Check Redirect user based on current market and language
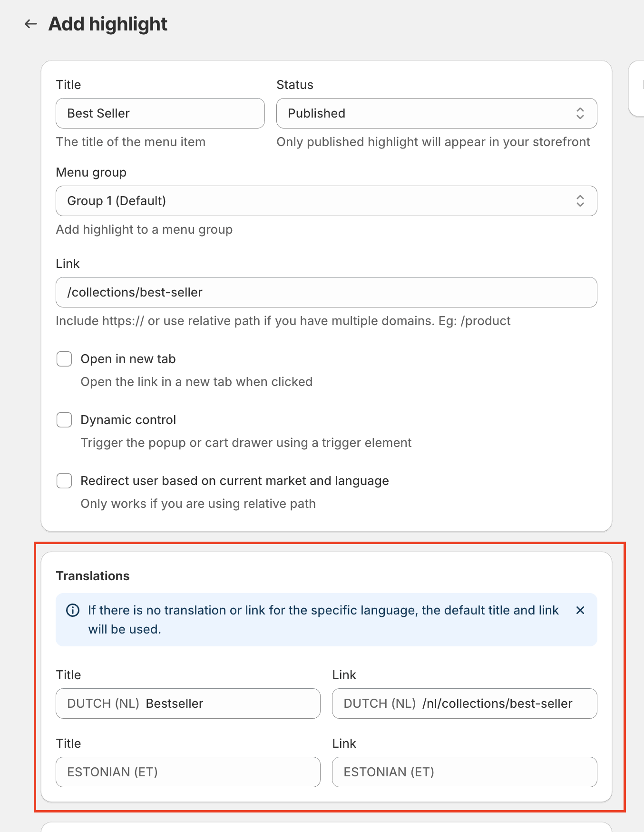Image resolution: width=644 pixels, height=832 pixels. pyautogui.click(x=64, y=481)
